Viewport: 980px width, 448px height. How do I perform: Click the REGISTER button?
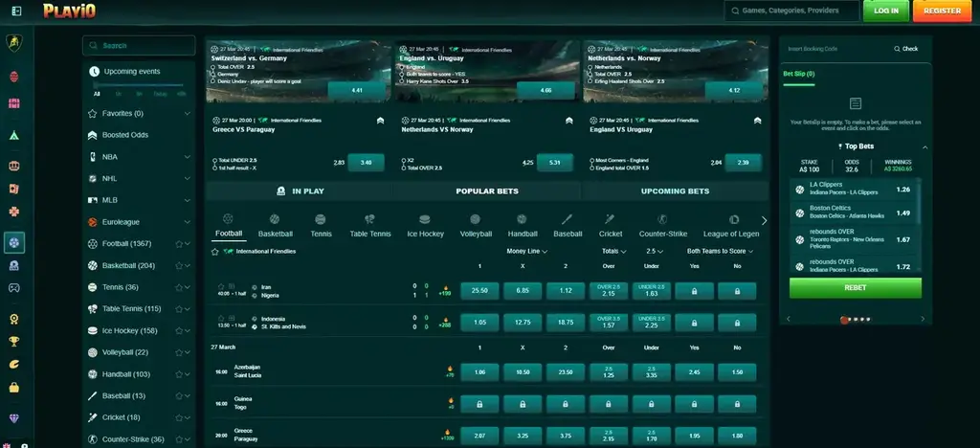pyautogui.click(x=942, y=11)
